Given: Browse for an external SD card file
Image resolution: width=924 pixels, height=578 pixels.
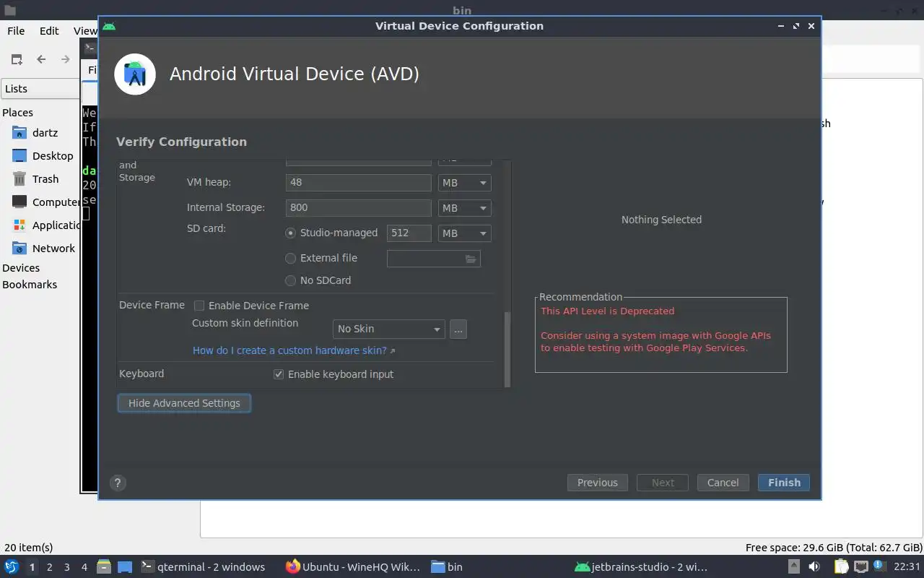Looking at the screenshot, I should pos(471,259).
